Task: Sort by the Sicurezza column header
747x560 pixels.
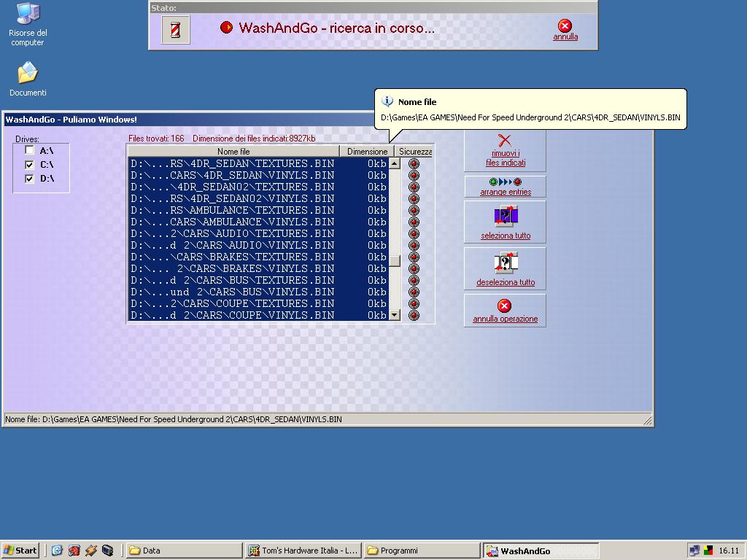Action: pos(414,152)
